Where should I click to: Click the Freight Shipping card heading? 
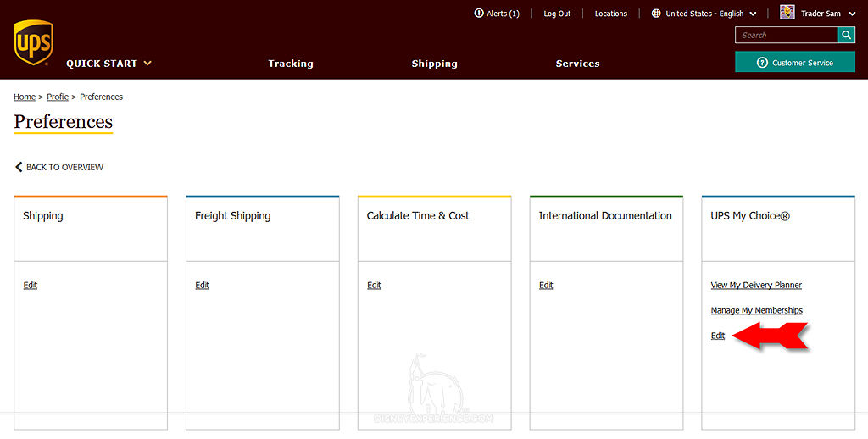232,216
